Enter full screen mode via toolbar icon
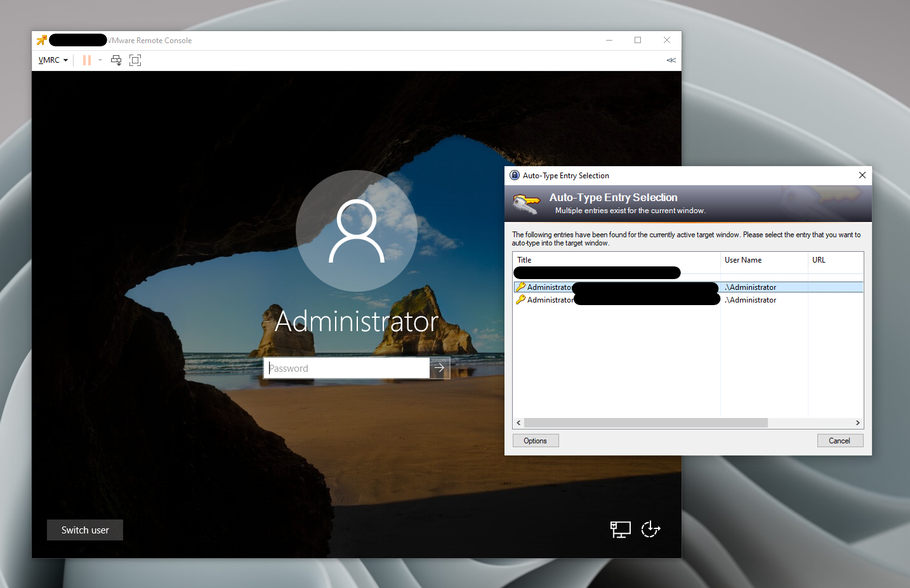This screenshot has height=588, width=910. coord(135,60)
